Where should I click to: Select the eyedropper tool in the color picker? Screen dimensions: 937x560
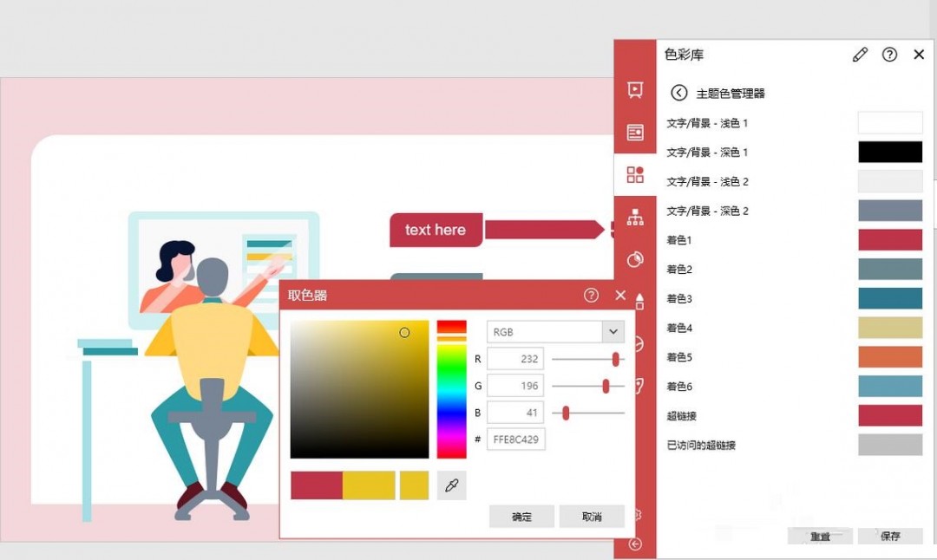tap(452, 485)
